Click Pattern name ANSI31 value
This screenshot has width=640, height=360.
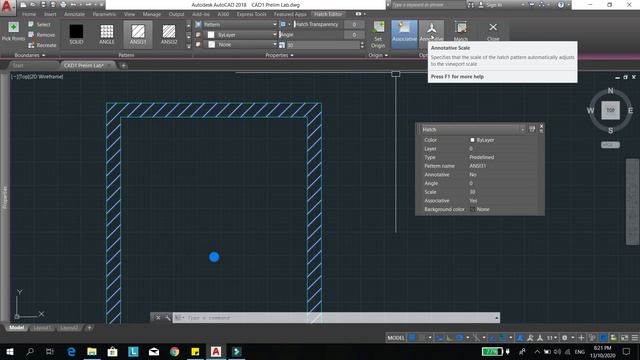click(477, 166)
